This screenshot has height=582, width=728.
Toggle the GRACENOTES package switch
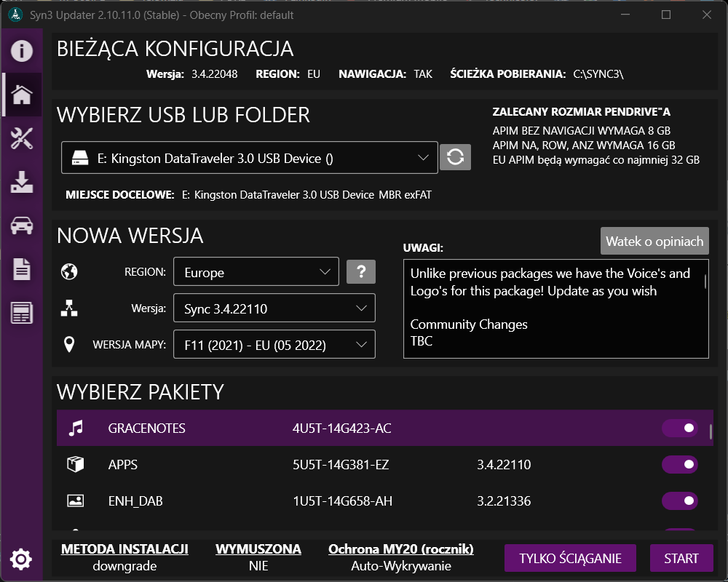pyautogui.click(x=679, y=428)
